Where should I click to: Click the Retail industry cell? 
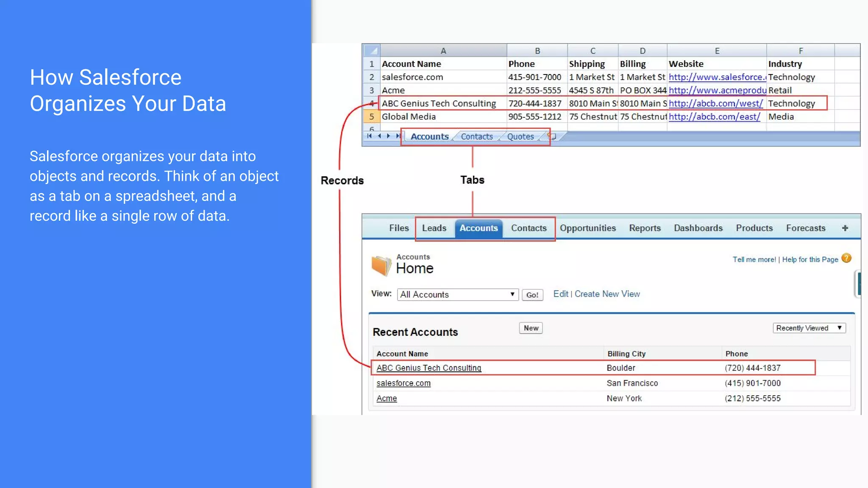pos(801,90)
